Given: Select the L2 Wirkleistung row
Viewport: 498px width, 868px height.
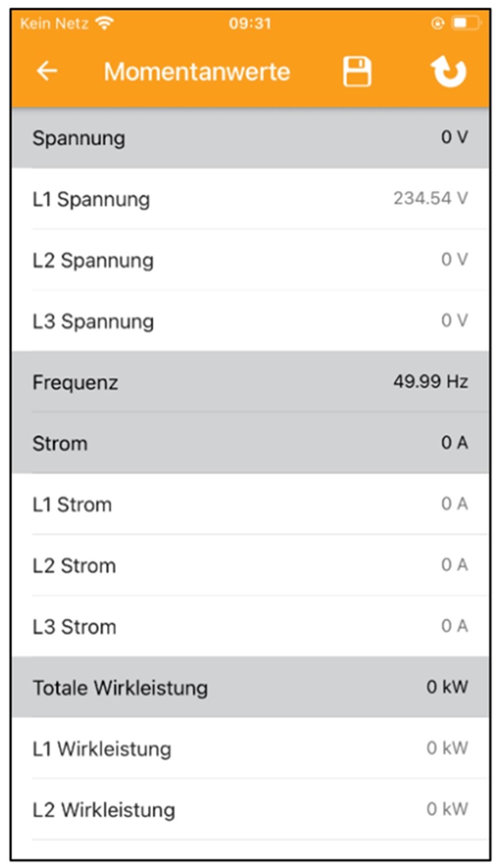Looking at the screenshot, I should (x=250, y=810).
